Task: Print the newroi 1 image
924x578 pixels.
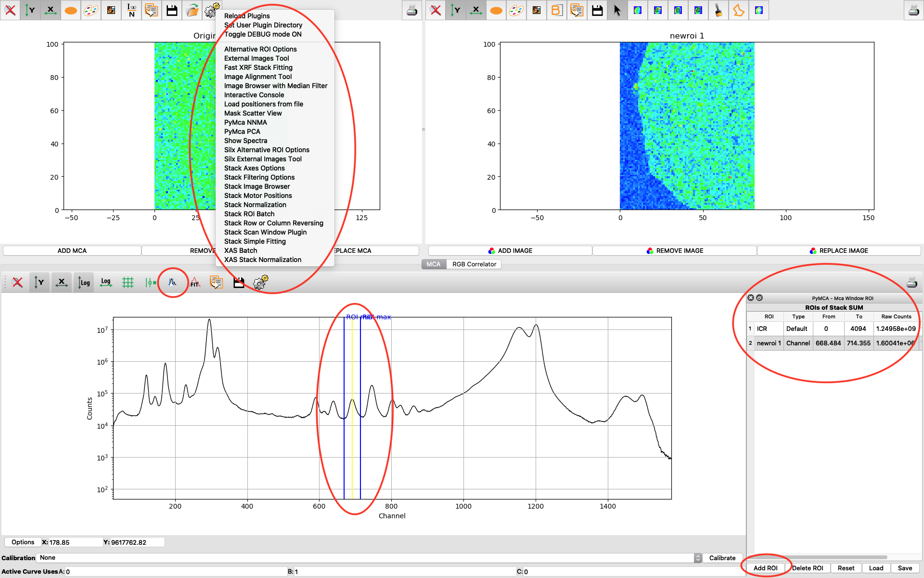Action: (913, 10)
